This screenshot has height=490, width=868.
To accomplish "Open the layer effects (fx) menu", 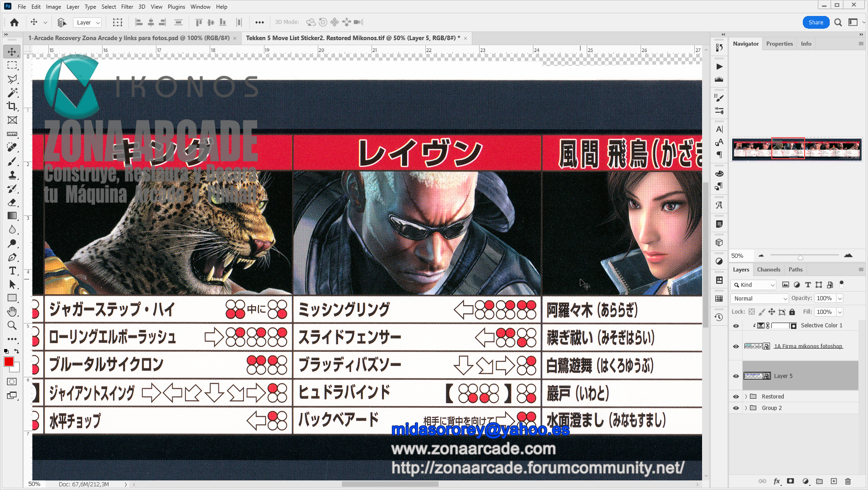I will click(777, 481).
